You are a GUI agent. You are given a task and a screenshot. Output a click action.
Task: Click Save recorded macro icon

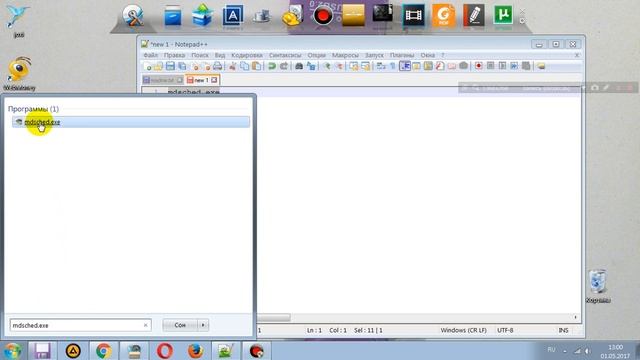pyautogui.click(x=526, y=66)
